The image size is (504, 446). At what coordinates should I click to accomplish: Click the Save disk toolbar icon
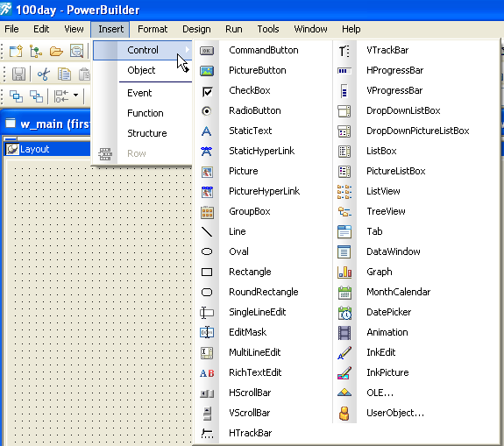point(18,74)
